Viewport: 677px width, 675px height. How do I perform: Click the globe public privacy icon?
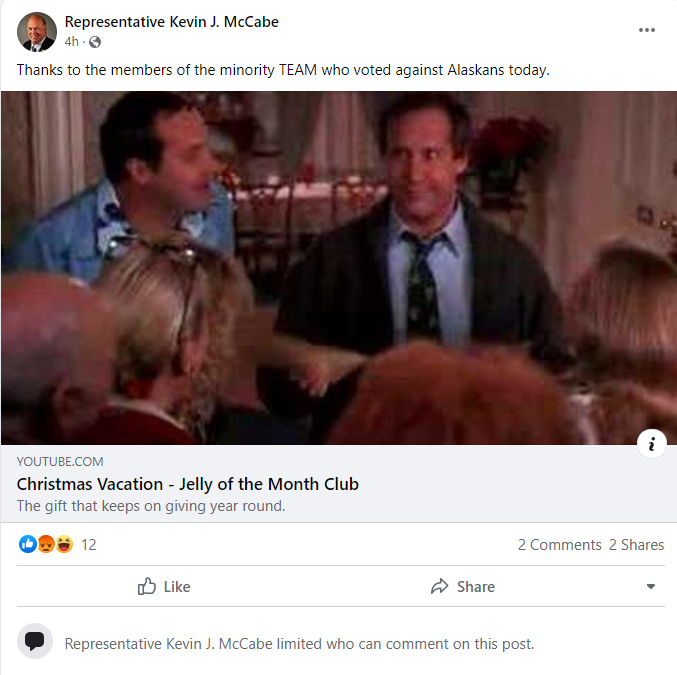coord(95,42)
